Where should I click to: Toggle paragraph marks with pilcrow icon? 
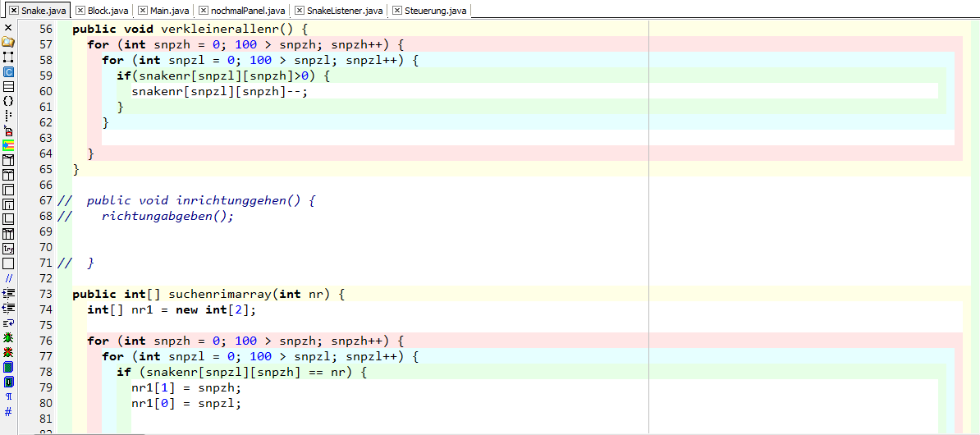pyautogui.click(x=8, y=396)
